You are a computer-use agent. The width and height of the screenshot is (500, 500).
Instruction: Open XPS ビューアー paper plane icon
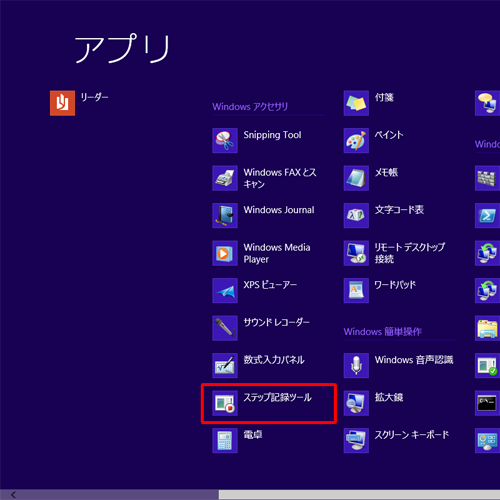tap(225, 291)
